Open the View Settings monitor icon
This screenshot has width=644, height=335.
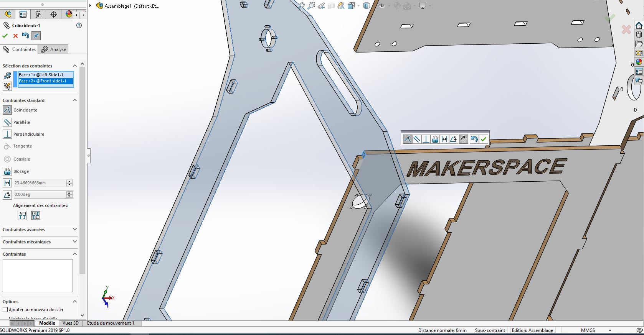pos(423,6)
